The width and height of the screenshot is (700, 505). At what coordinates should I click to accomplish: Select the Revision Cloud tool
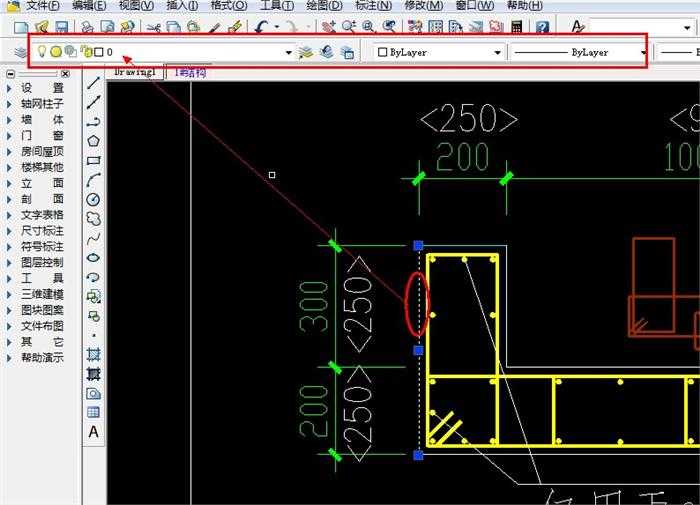[93, 219]
